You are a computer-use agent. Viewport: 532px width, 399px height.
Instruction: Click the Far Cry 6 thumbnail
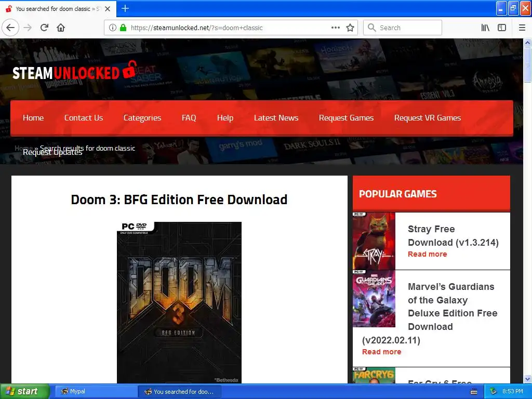click(x=374, y=375)
